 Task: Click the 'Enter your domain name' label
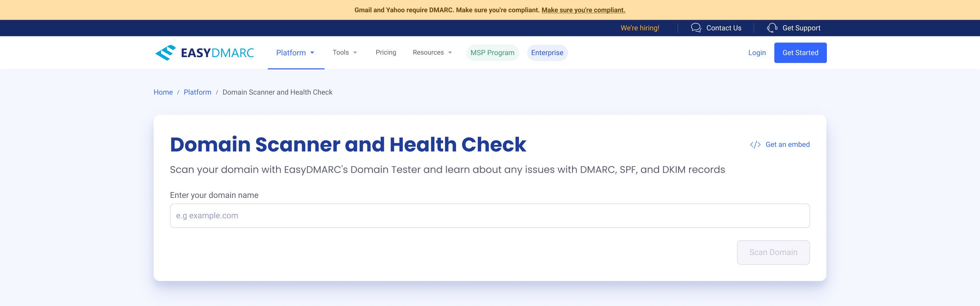(214, 195)
